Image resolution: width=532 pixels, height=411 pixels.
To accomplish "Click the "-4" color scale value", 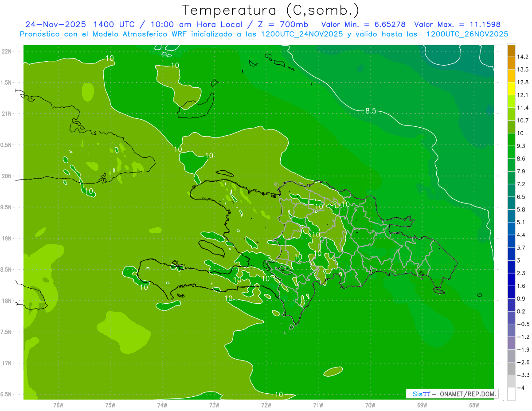I will click(520, 388).
